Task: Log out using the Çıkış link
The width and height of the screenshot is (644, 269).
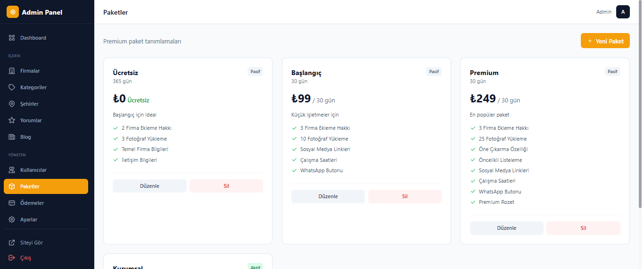Action: (25, 258)
